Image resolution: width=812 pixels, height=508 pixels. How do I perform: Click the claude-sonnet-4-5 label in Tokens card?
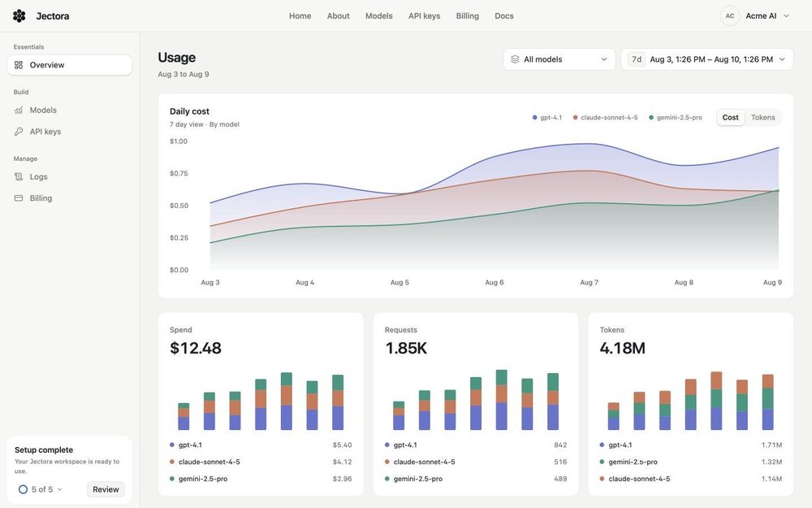coord(639,479)
